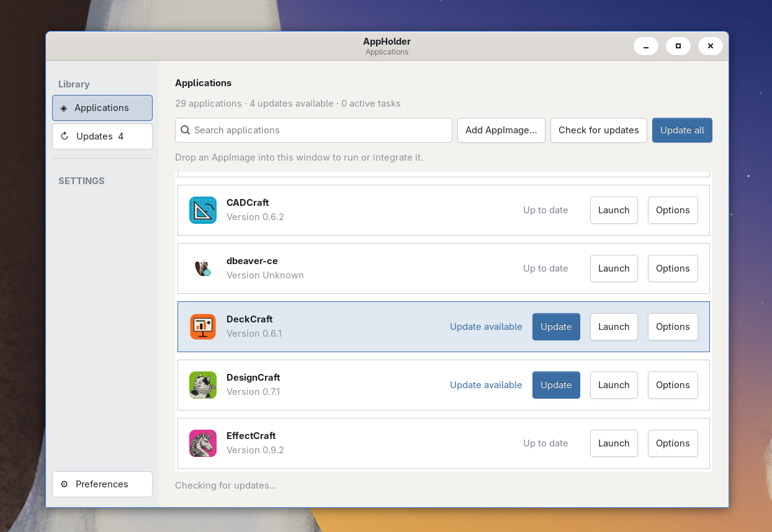Click the DeckCraft presentation icon
The height and width of the screenshot is (532, 772).
(x=203, y=327)
